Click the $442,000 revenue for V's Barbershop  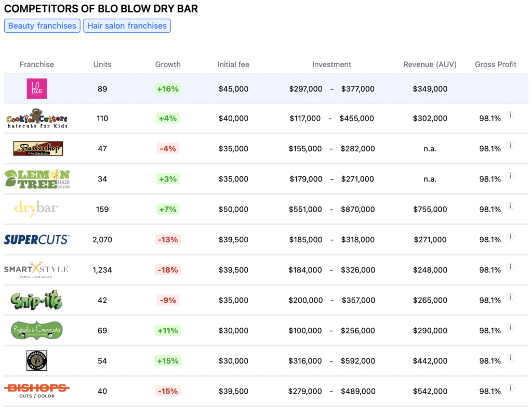click(430, 360)
